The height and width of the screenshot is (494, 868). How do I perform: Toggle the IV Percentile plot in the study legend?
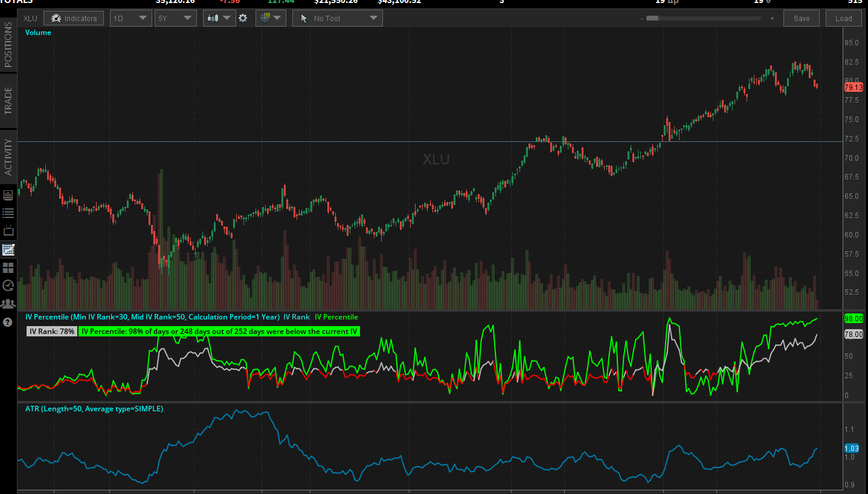point(336,316)
